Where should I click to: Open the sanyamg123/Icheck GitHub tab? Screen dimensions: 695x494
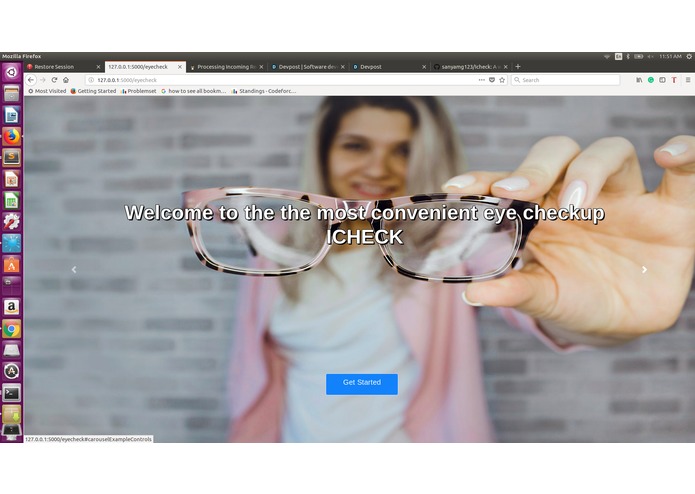tap(471, 67)
